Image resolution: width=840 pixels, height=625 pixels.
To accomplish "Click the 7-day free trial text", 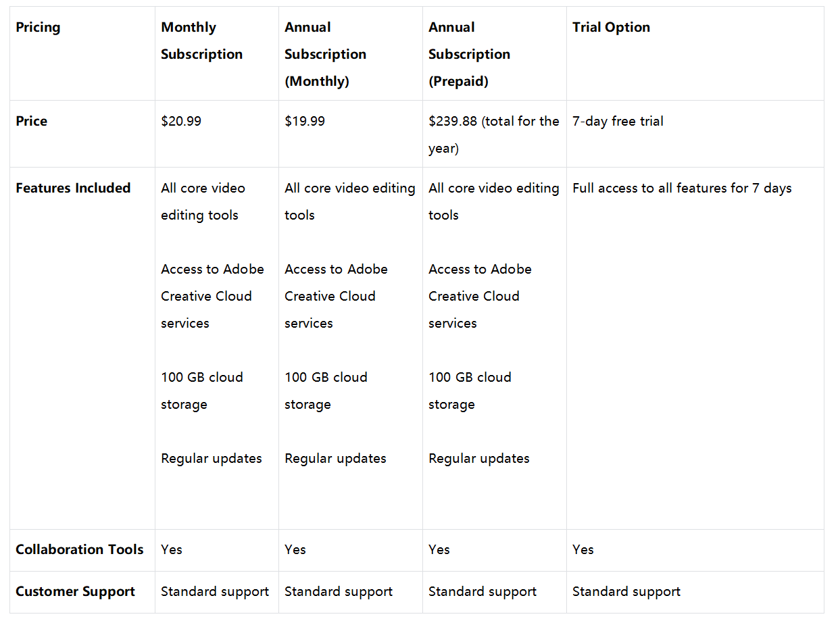I will pyautogui.click(x=618, y=122).
